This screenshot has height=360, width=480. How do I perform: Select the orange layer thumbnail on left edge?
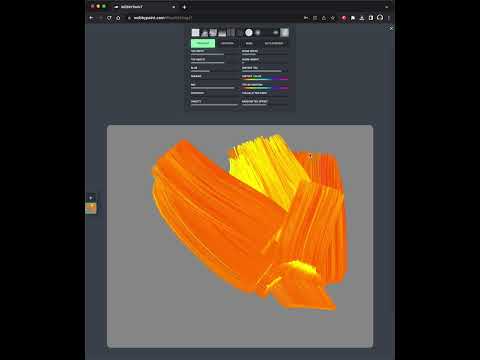pos(91,208)
